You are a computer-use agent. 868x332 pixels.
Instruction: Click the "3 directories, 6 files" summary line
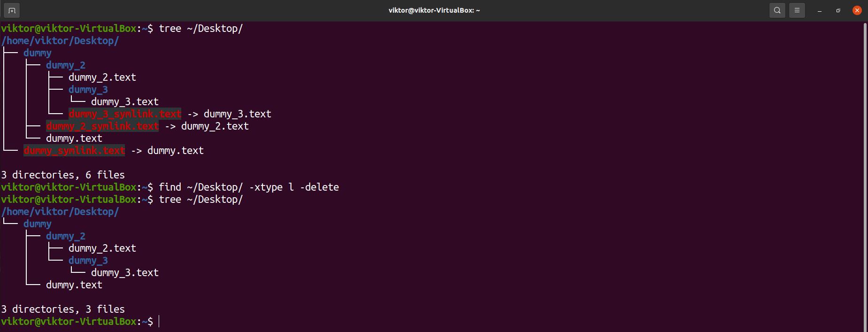63,175
